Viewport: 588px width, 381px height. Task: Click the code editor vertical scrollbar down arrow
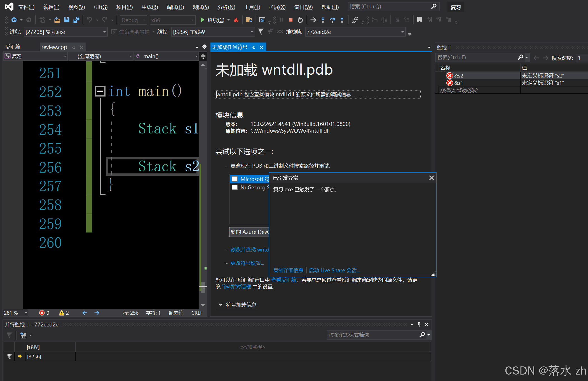tap(203, 305)
